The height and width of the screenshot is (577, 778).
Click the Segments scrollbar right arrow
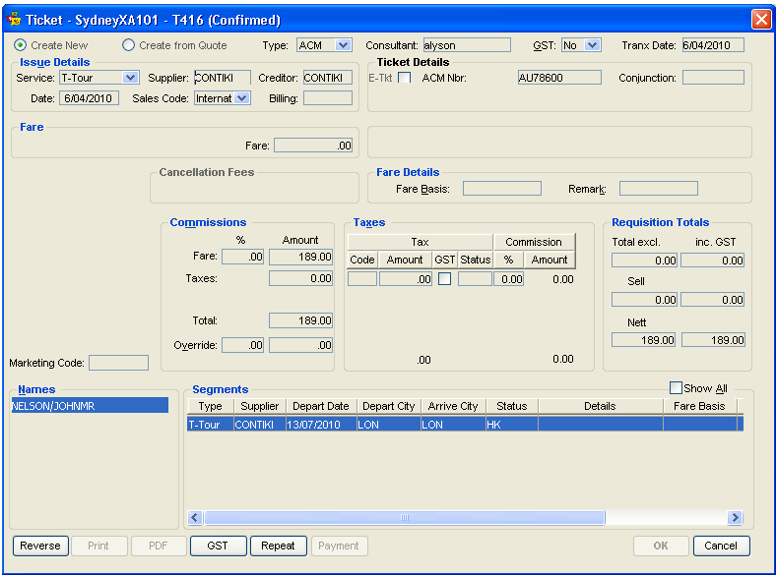coord(735,517)
